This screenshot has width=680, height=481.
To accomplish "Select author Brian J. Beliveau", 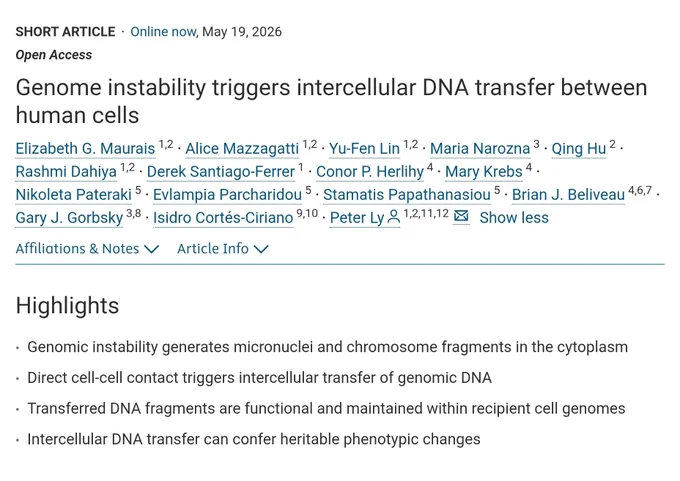I will pyautogui.click(x=569, y=195).
